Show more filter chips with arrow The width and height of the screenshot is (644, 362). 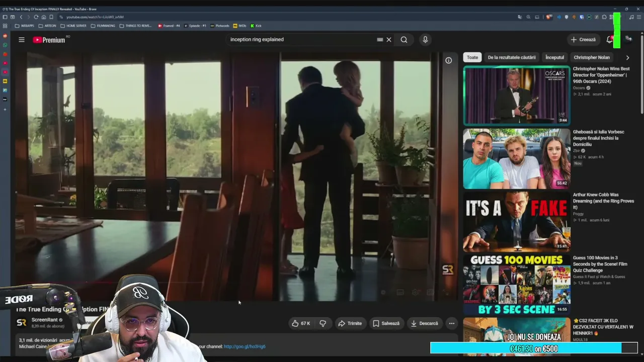tap(627, 57)
